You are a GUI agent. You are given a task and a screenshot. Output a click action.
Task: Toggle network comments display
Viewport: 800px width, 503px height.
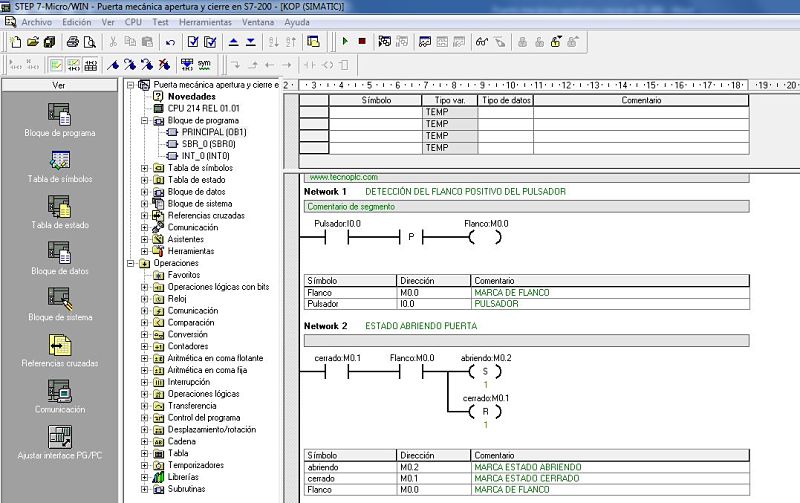(73, 65)
